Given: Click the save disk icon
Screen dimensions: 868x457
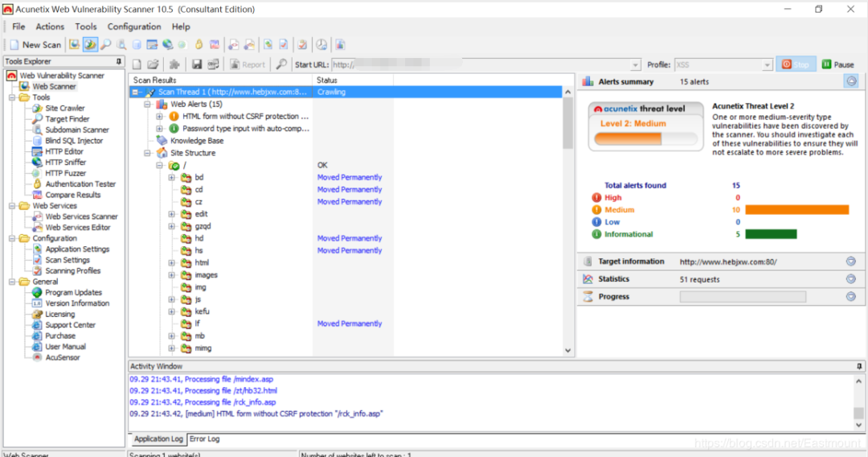Looking at the screenshot, I should tap(197, 65).
